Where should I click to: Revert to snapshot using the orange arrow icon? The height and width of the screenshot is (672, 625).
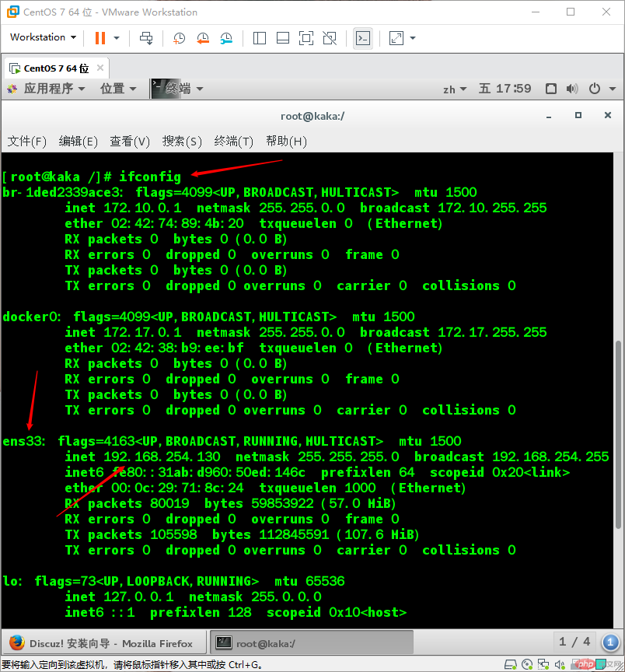(x=203, y=37)
